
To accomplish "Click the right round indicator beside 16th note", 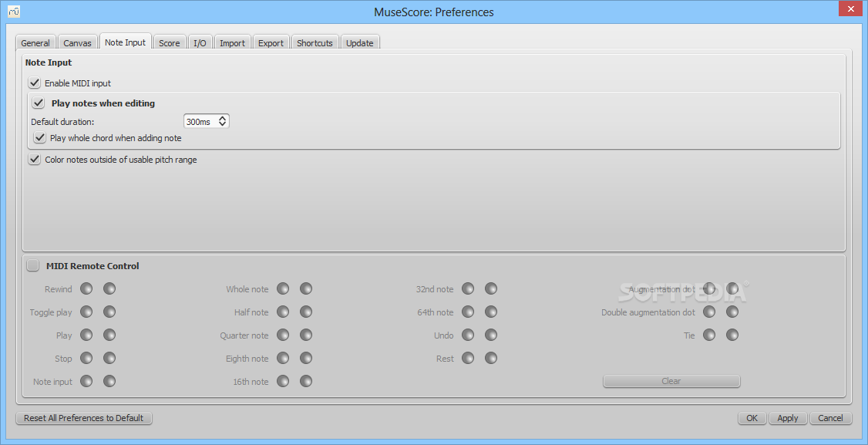I will (x=306, y=381).
